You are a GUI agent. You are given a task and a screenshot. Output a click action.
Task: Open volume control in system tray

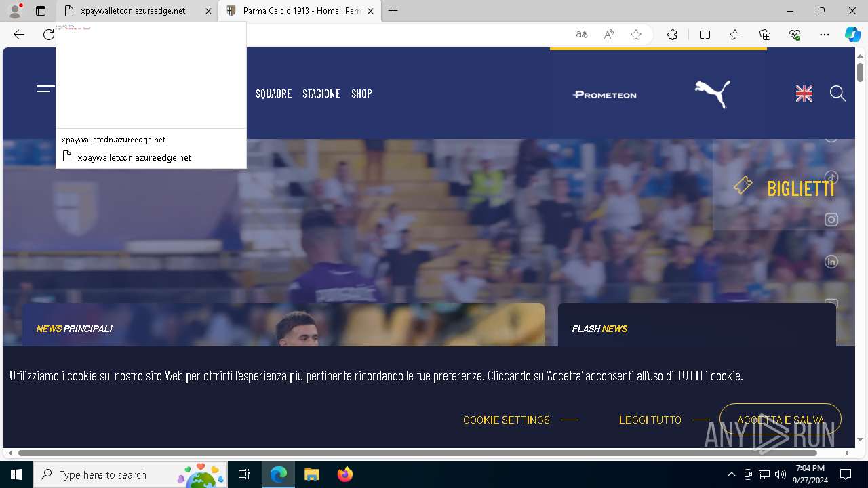pyautogui.click(x=781, y=474)
